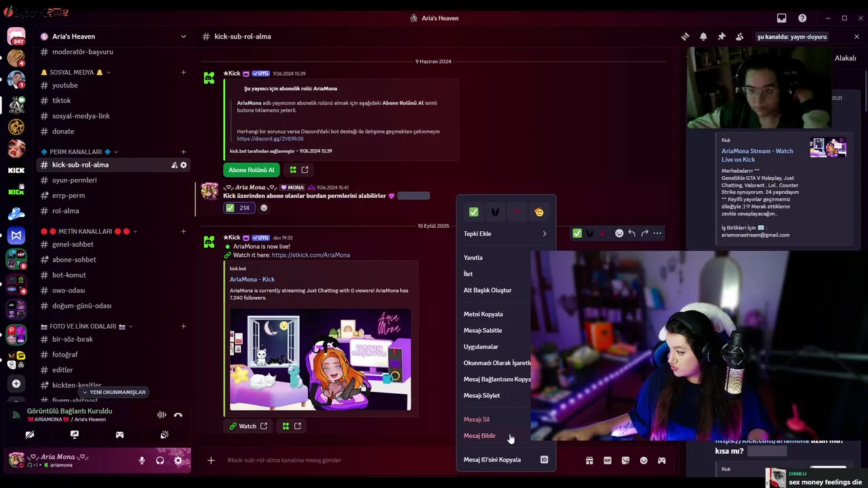Viewport: 868px width, 488px height.
Task: Forward arrow in message hover toolbar
Action: 644,233
